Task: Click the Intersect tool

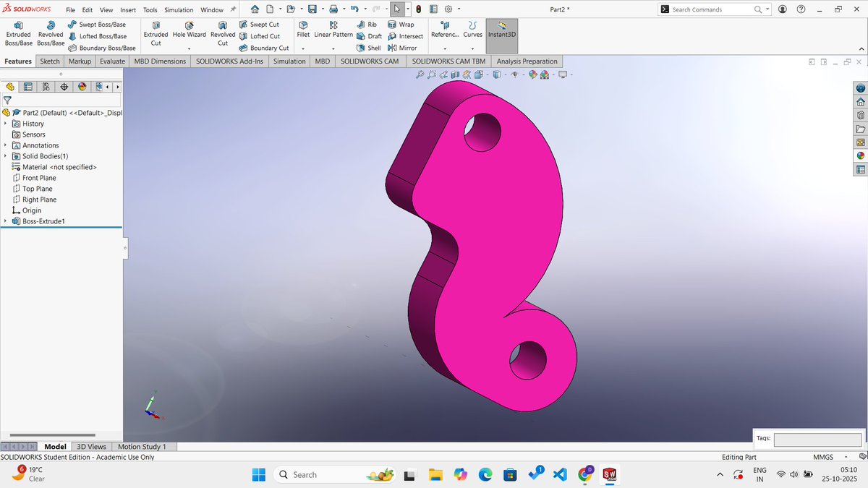Action: [x=405, y=36]
